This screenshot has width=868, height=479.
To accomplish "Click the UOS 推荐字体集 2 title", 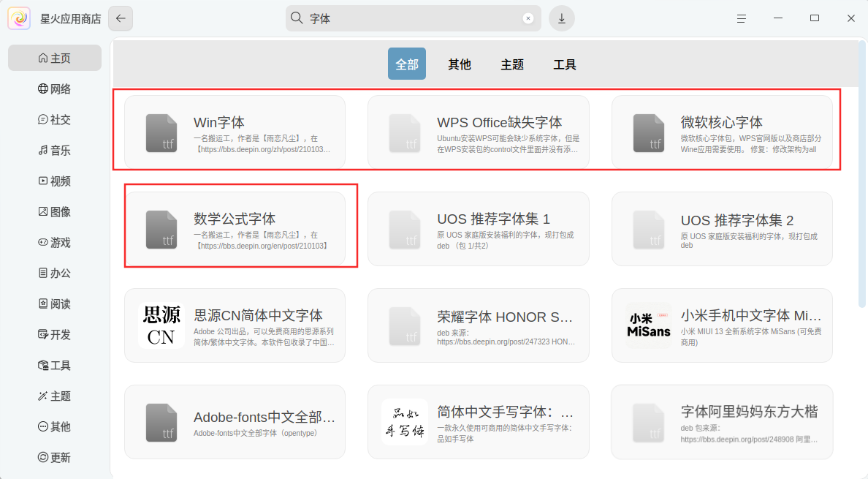I will pyautogui.click(x=736, y=220).
